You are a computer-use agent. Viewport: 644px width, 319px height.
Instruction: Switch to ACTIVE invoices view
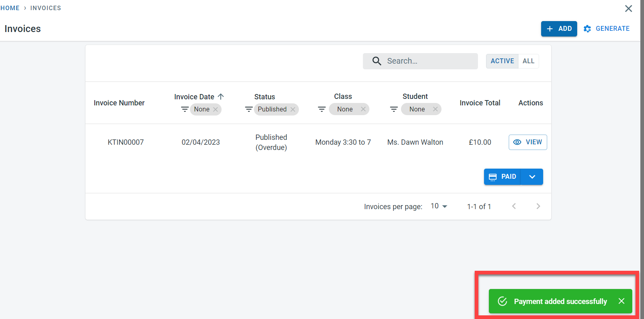tap(502, 61)
